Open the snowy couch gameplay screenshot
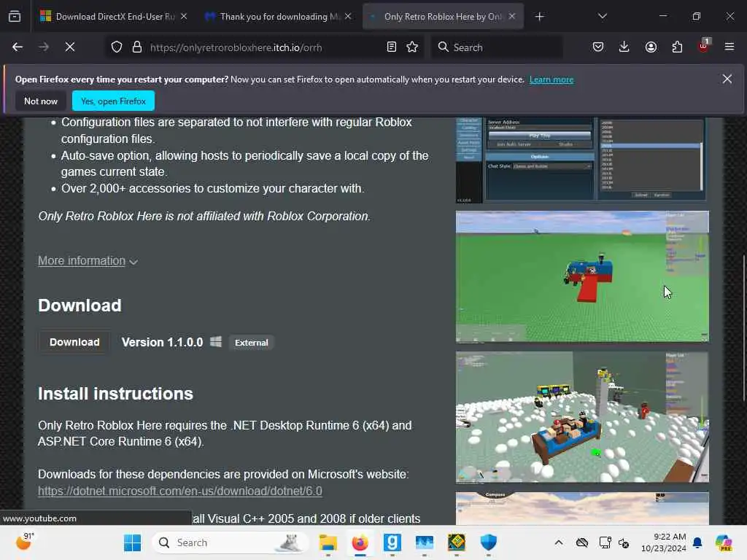This screenshot has width=747, height=560. pyautogui.click(x=582, y=417)
